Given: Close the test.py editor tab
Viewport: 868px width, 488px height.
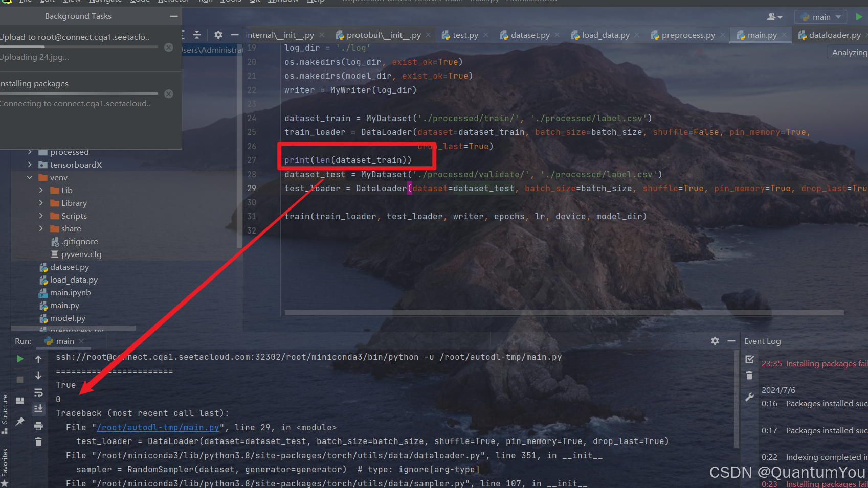Looking at the screenshot, I should point(486,35).
